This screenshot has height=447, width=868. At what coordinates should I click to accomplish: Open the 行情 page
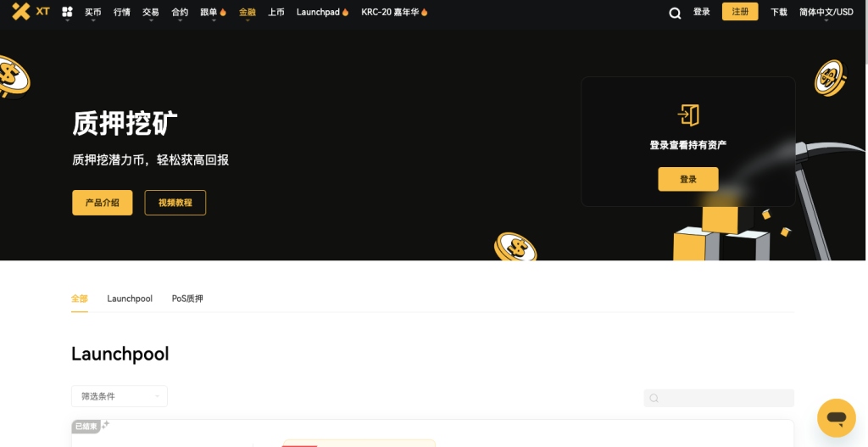[x=122, y=12]
